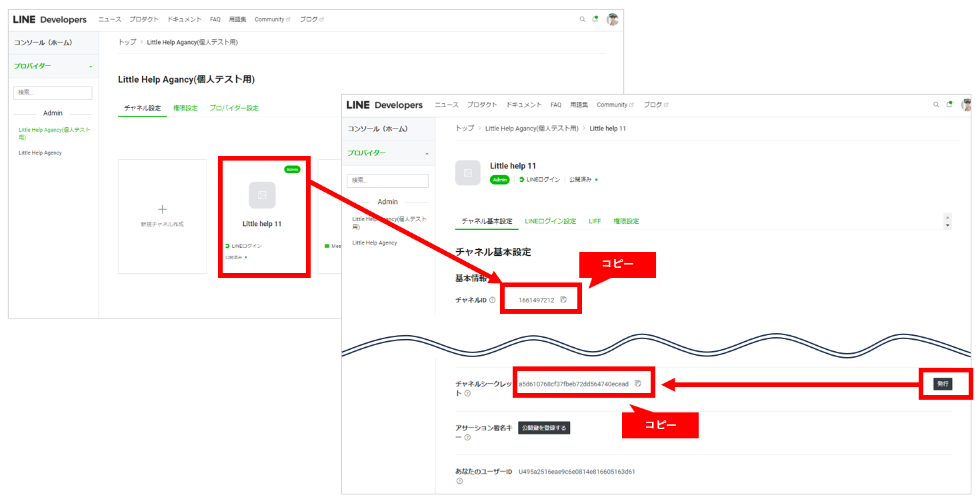Click the 公開鍵を登録する button

[x=544, y=428]
